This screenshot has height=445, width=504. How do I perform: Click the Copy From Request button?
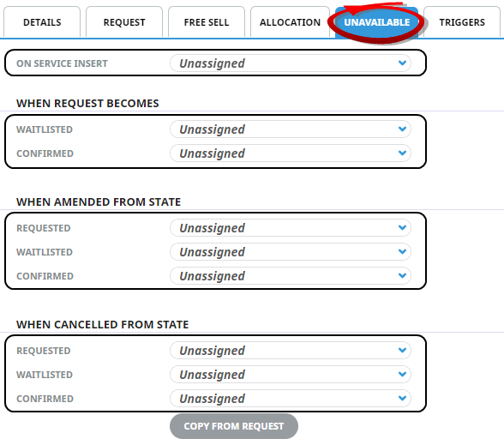tap(234, 426)
